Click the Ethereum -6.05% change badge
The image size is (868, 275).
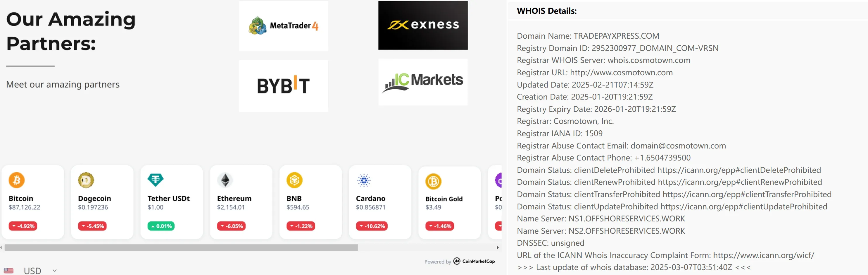[x=231, y=226]
